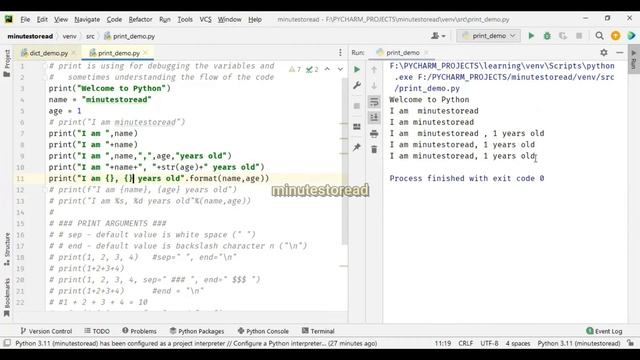The width and height of the screenshot is (640, 360).
Task: Go to next highlighted error arrow
Action: coord(340,69)
